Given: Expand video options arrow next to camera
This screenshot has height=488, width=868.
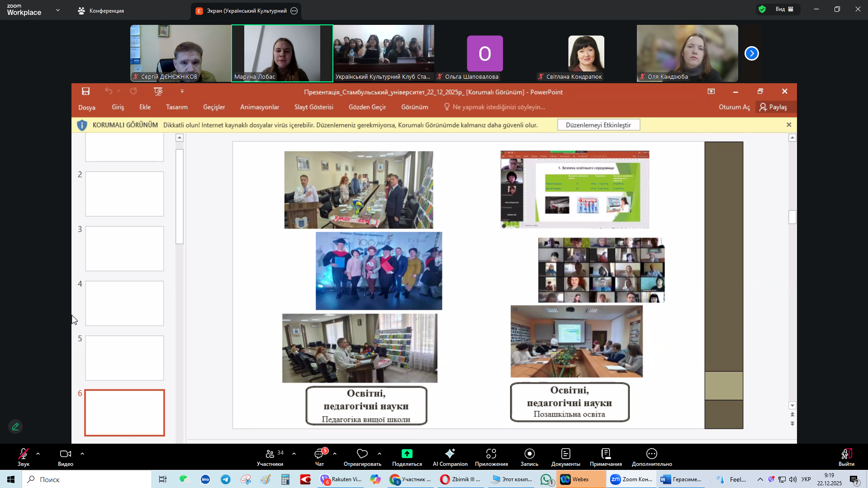Looking at the screenshot, I should pos(82,453).
